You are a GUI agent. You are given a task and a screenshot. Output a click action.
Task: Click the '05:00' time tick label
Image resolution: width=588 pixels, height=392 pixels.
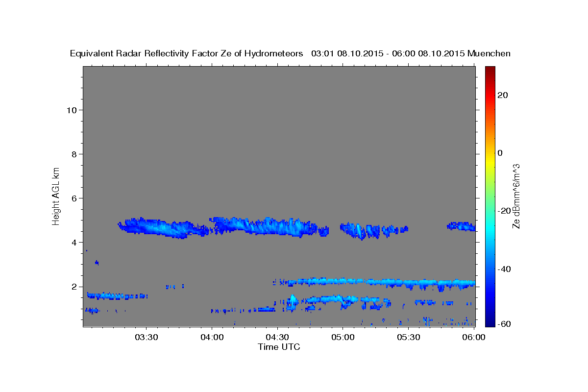coord(343,338)
